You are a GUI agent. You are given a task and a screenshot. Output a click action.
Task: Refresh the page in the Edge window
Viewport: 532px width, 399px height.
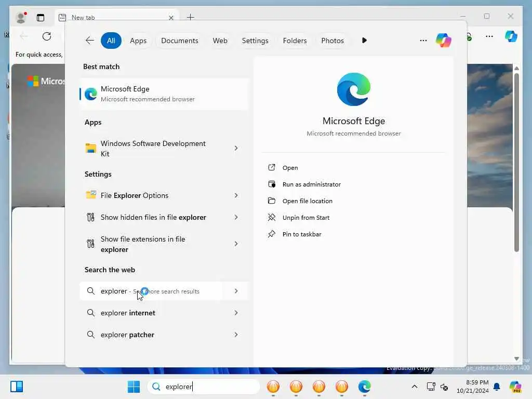pos(47,36)
